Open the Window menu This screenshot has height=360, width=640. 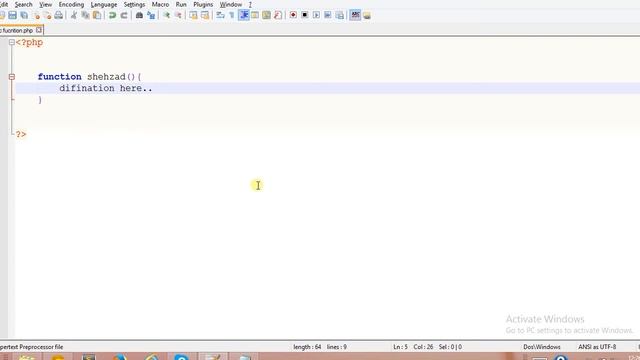click(x=231, y=4)
